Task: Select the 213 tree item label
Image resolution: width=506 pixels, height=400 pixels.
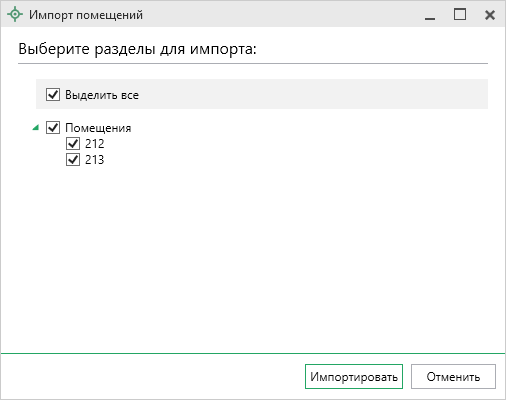Action: pyautogui.click(x=95, y=160)
